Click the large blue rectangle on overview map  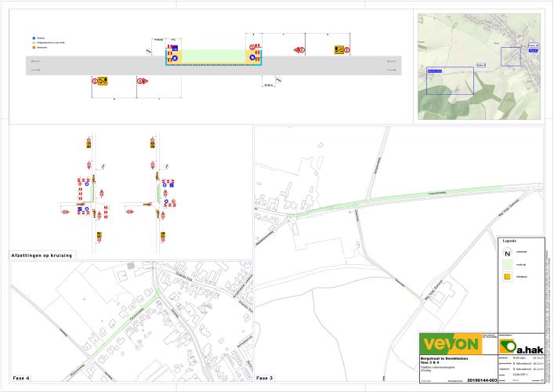[450, 80]
